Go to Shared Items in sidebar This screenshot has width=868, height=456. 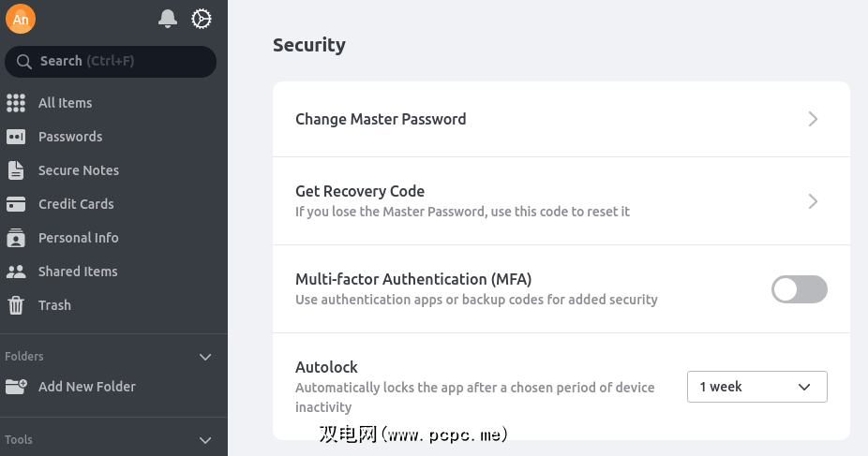[78, 272]
